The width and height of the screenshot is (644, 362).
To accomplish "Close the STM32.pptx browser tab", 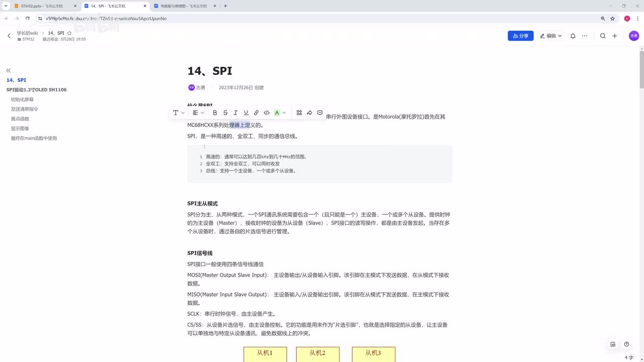I will point(75,6).
